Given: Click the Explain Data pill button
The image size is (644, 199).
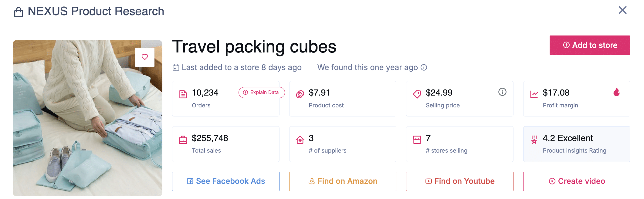Looking at the screenshot, I should (x=261, y=93).
